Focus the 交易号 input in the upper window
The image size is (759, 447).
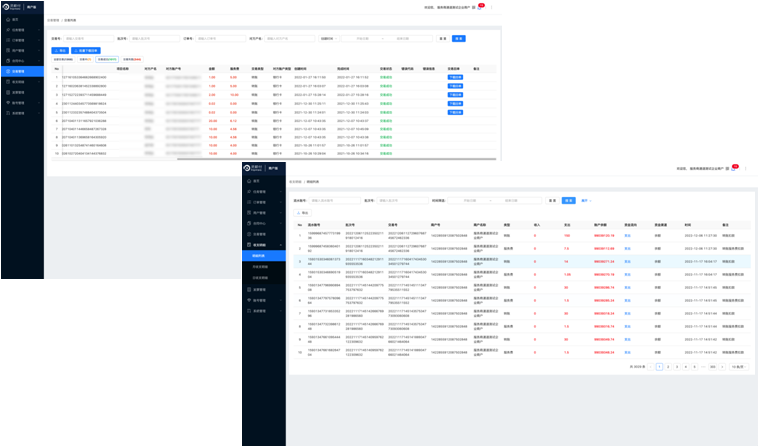click(x=89, y=39)
